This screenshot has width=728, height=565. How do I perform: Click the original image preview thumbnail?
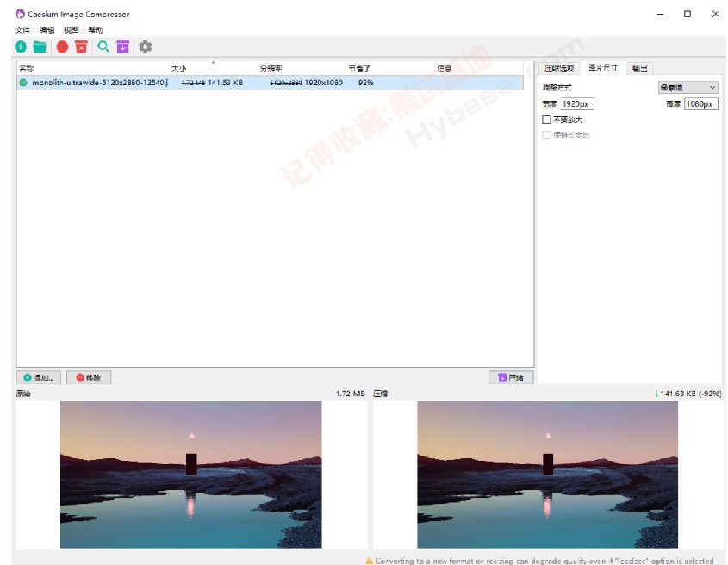(x=190, y=475)
